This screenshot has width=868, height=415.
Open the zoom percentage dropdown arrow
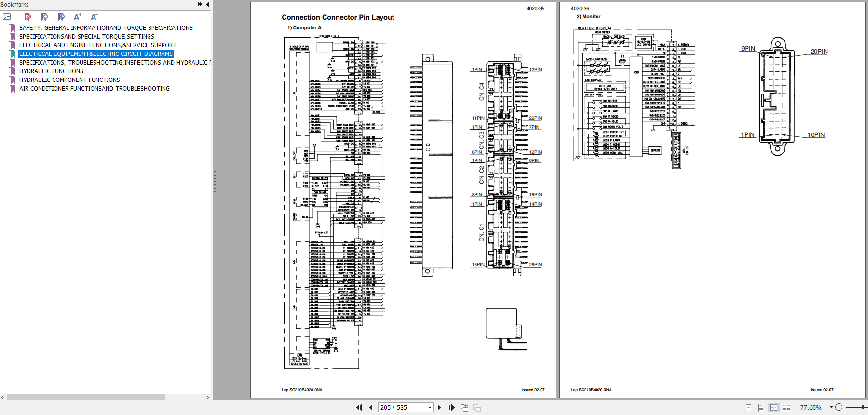click(x=831, y=407)
